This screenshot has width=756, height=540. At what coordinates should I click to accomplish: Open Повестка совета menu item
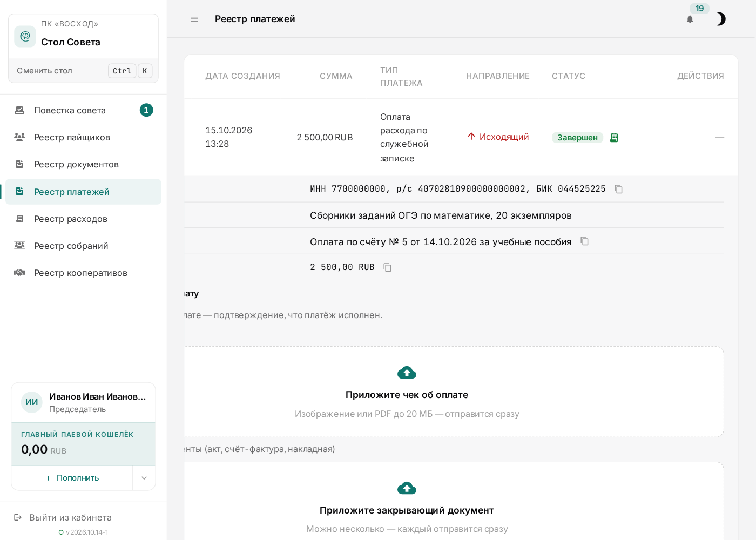84,110
